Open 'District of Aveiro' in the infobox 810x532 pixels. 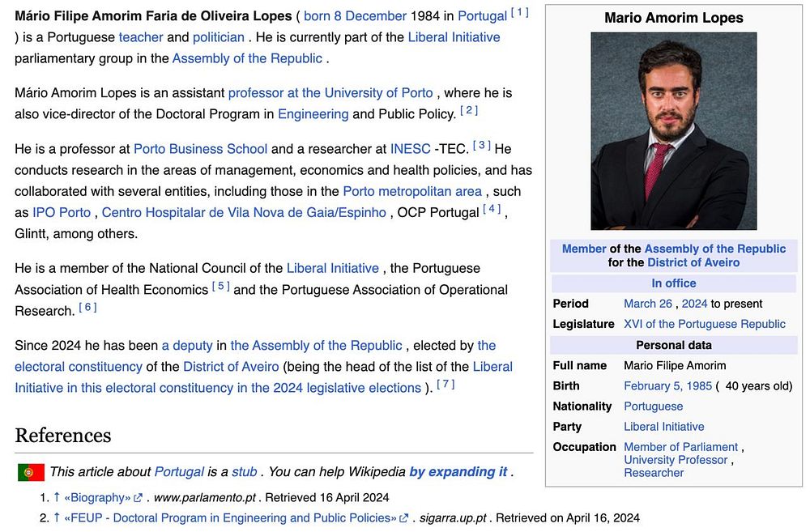pos(693,262)
